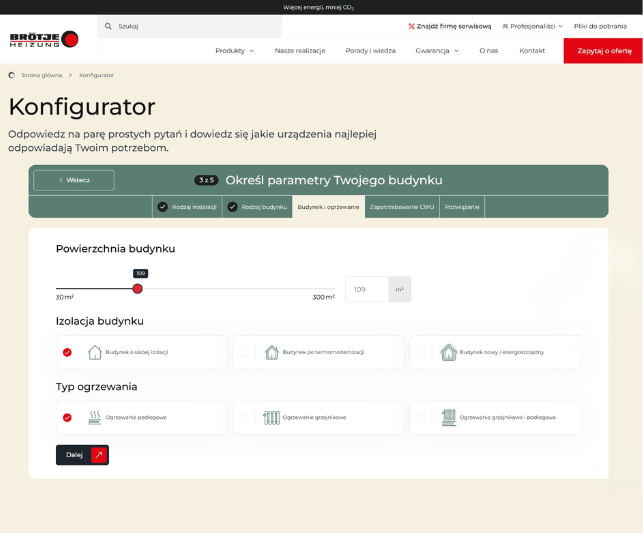Select the Budynek nowy / energooszczędny radio

pos(421,352)
